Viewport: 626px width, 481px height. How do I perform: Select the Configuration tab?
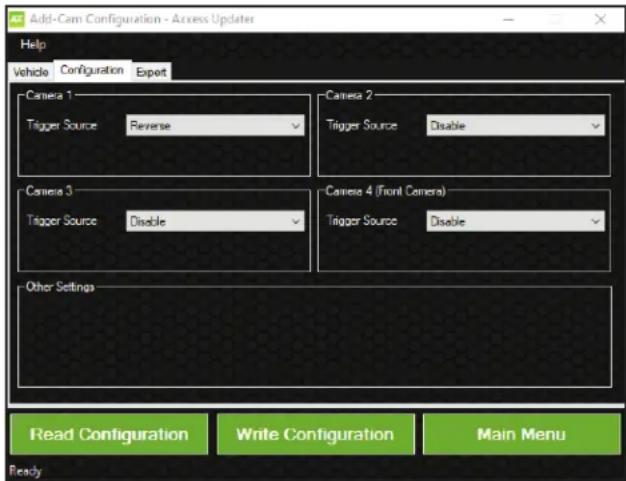tap(92, 70)
